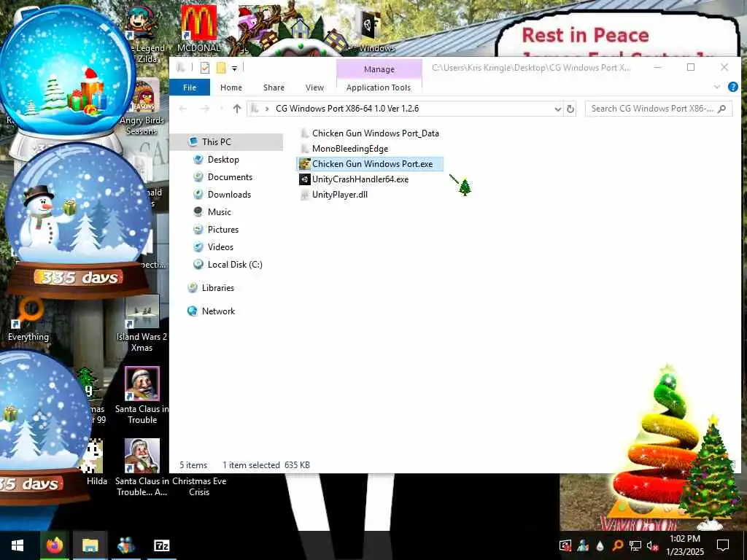Select This PC in navigation pane
Image resolution: width=747 pixels, height=560 pixels.
coord(216,142)
